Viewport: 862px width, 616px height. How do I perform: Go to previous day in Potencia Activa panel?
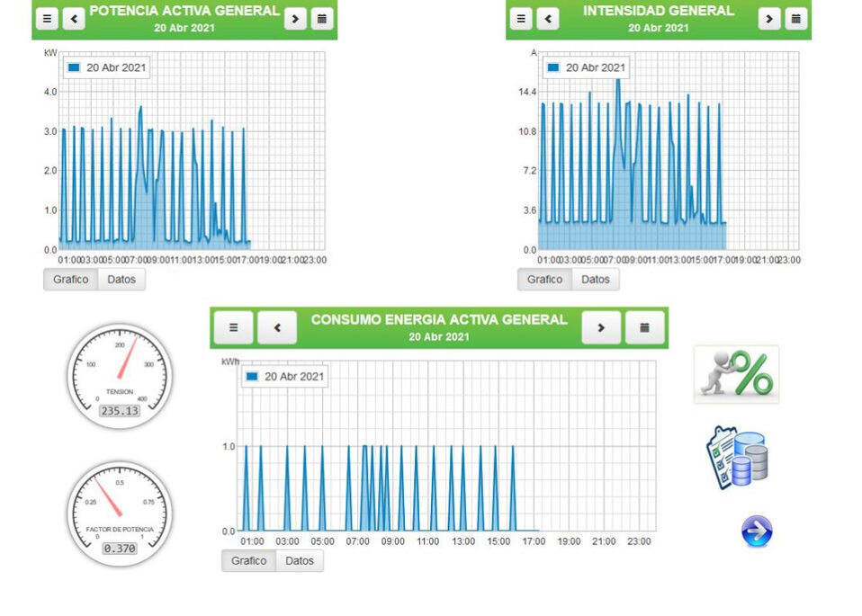pos(74,19)
